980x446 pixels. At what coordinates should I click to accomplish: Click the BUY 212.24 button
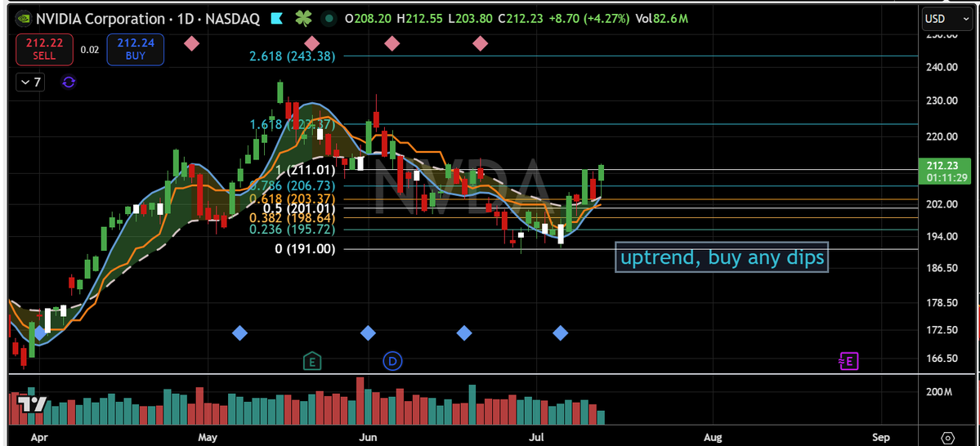135,49
